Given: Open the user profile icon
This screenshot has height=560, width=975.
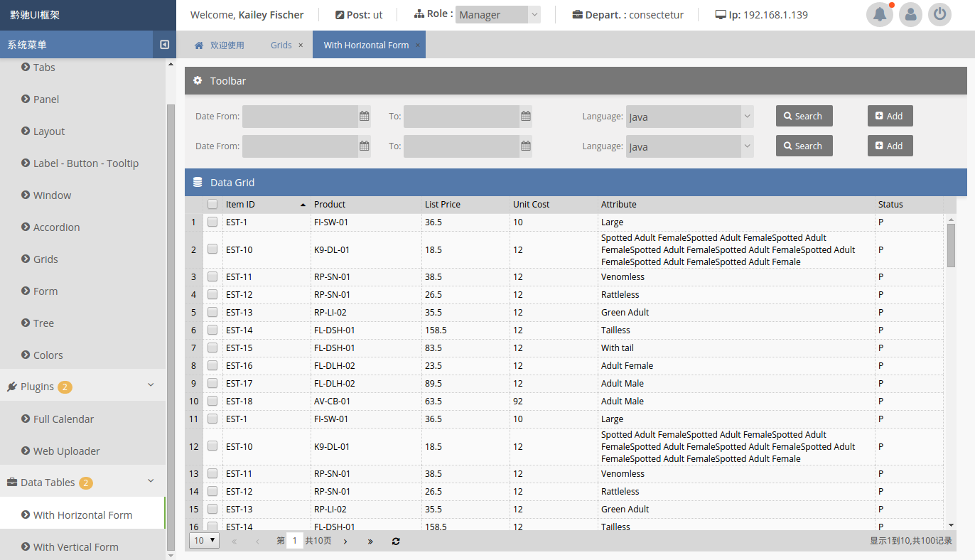Looking at the screenshot, I should [x=910, y=15].
